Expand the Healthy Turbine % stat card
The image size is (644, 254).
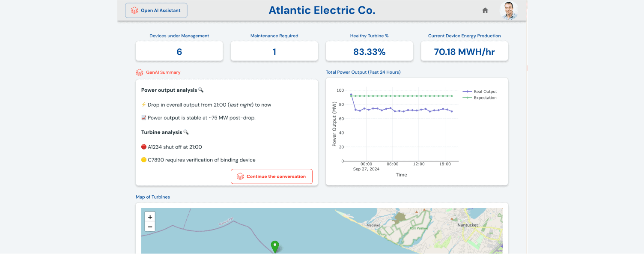click(x=369, y=51)
